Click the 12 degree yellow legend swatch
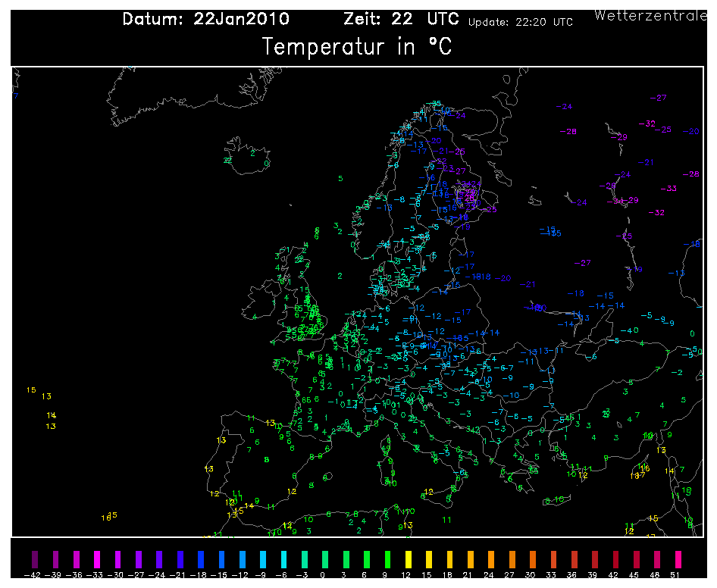This screenshot has width=717, height=588. pyautogui.click(x=408, y=561)
